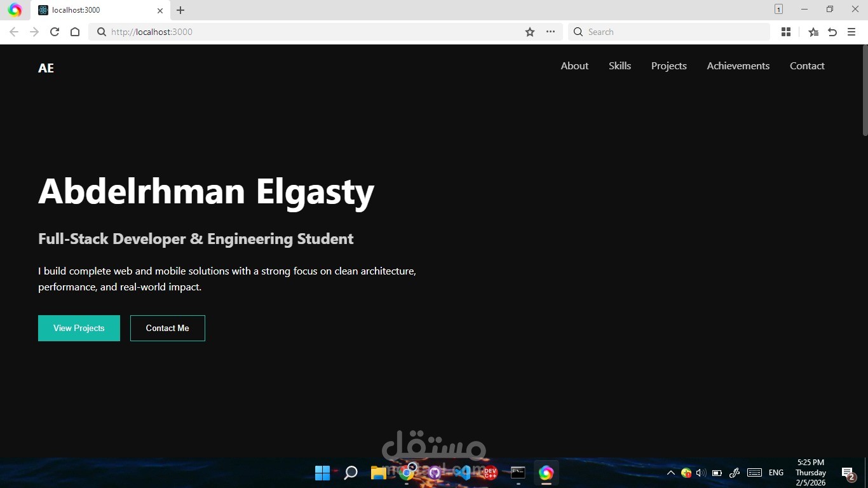The image size is (868, 488).
Task: Open the Achievements nav link
Action: point(738,66)
